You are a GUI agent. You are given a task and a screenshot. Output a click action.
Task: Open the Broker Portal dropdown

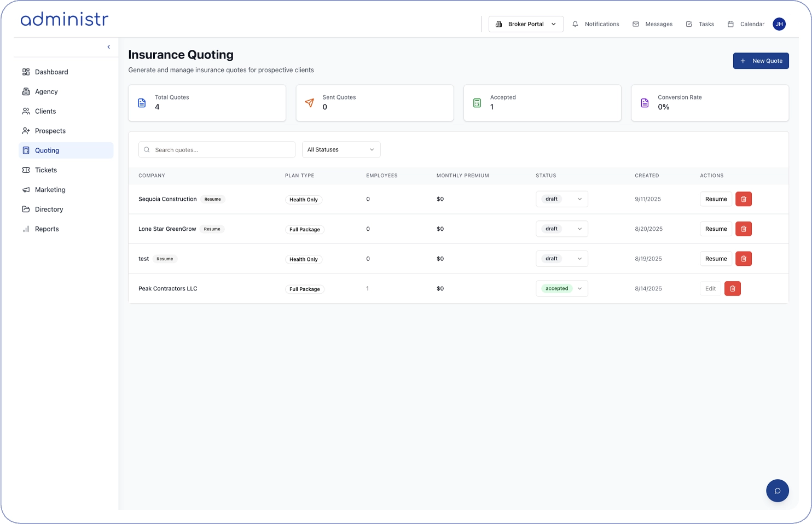point(525,24)
